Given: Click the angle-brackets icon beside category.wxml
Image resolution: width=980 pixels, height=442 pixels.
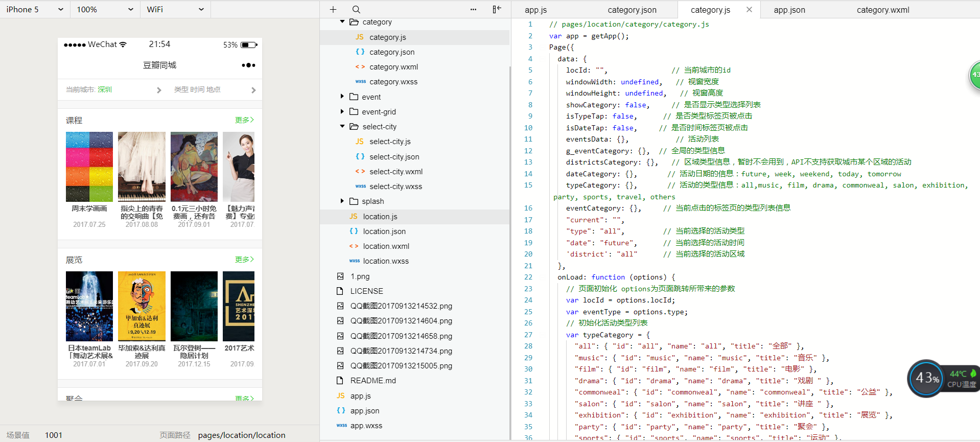Looking at the screenshot, I should [x=360, y=67].
